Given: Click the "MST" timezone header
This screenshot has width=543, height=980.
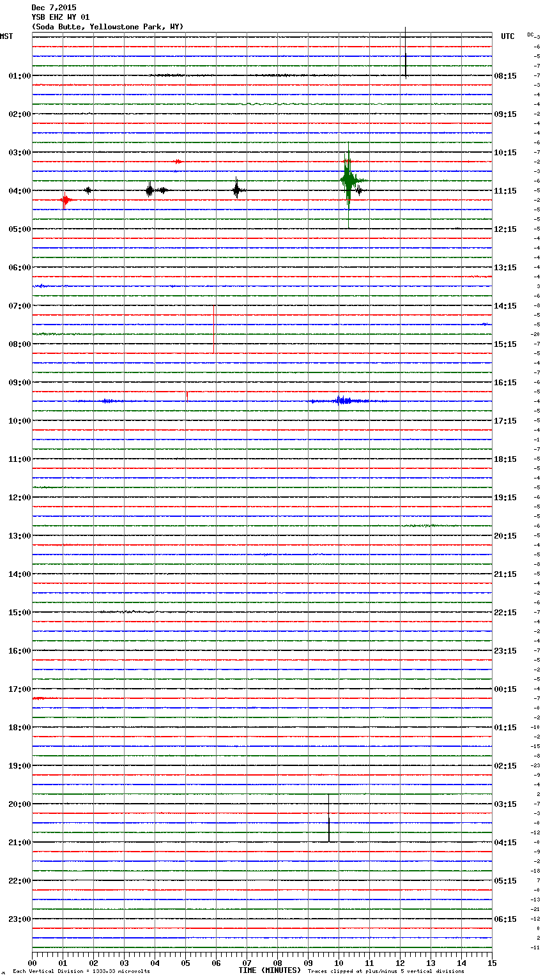Looking at the screenshot, I should 6,36.
